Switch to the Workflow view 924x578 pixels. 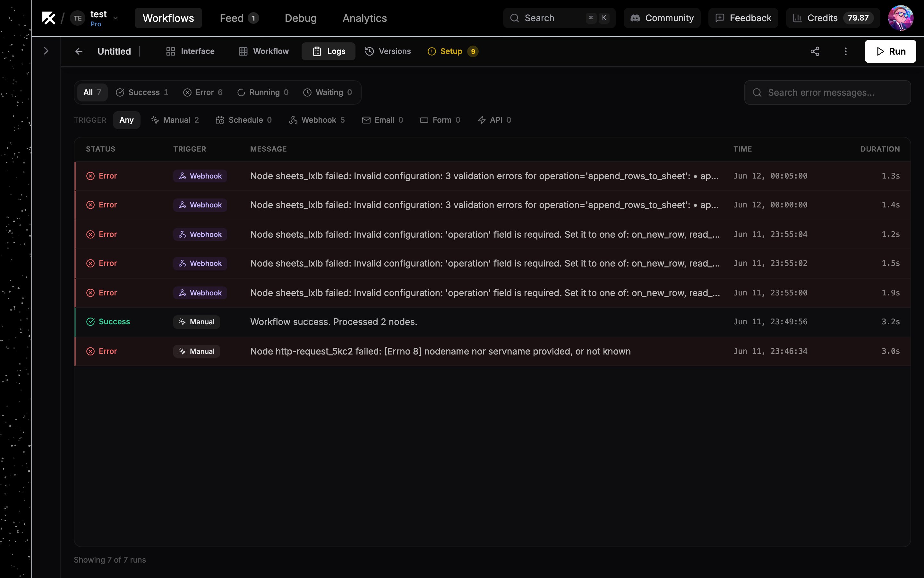pyautogui.click(x=263, y=51)
